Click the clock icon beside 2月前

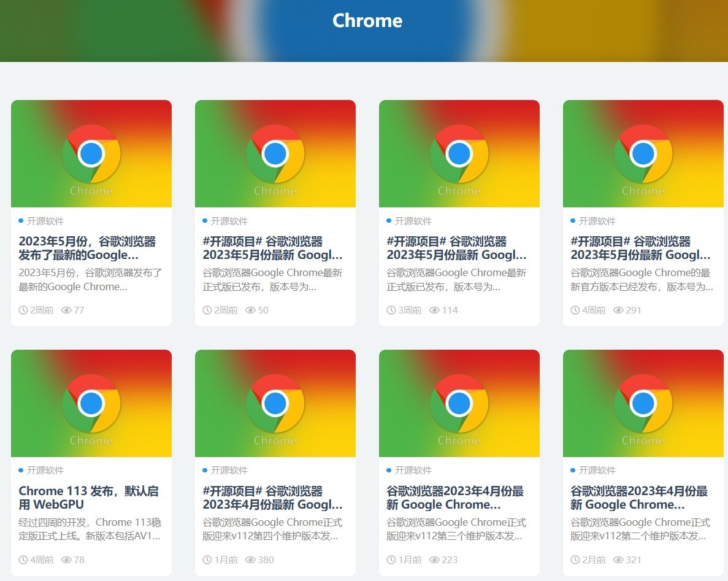tap(575, 560)
